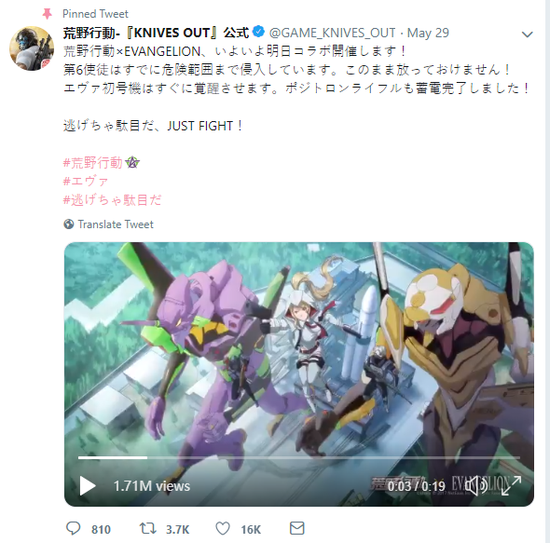
Task: Open tweet options chevron menu
Action: point(527,34)
